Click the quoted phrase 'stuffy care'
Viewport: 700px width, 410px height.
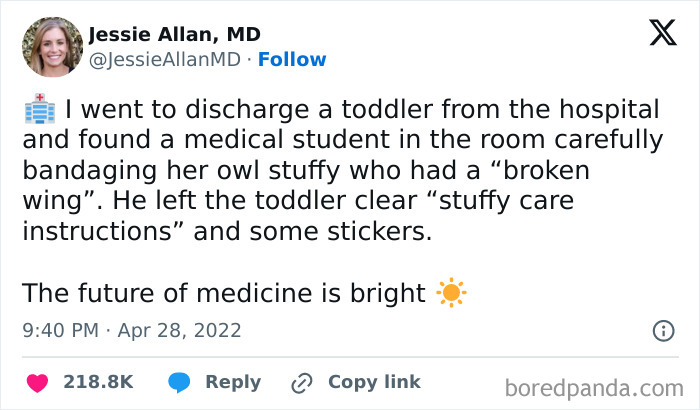pyautogui.click(x=507, y=201)
